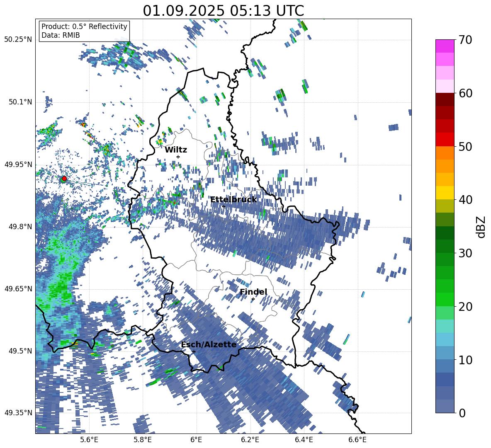
Task: Click the 60 tick on colorbar
Action: coord(465,93)
